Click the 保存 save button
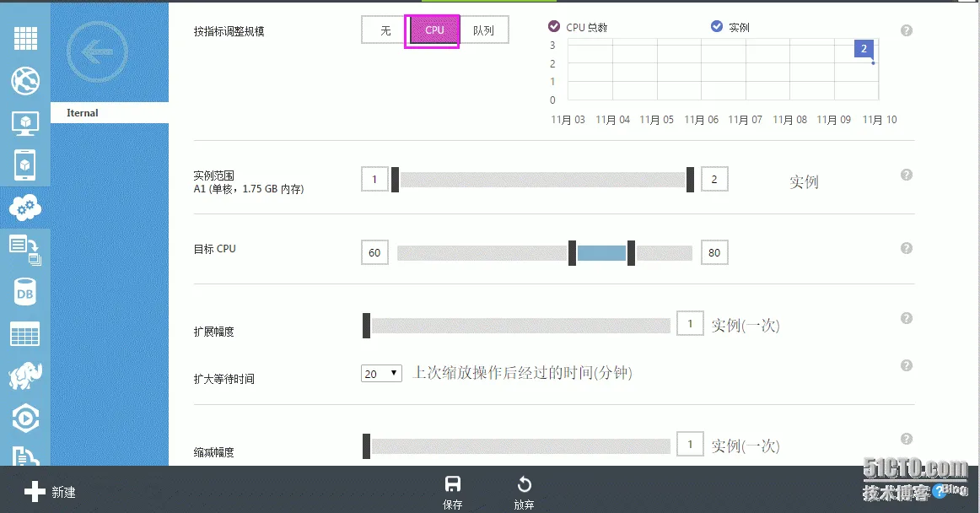This screenshot has width=980, height=513. coord(452,489)
